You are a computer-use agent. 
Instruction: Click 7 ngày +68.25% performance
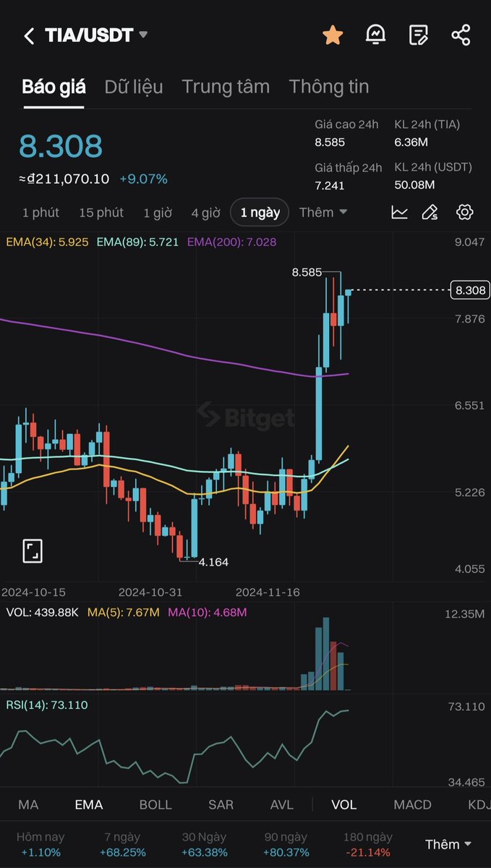pos(121,844)
